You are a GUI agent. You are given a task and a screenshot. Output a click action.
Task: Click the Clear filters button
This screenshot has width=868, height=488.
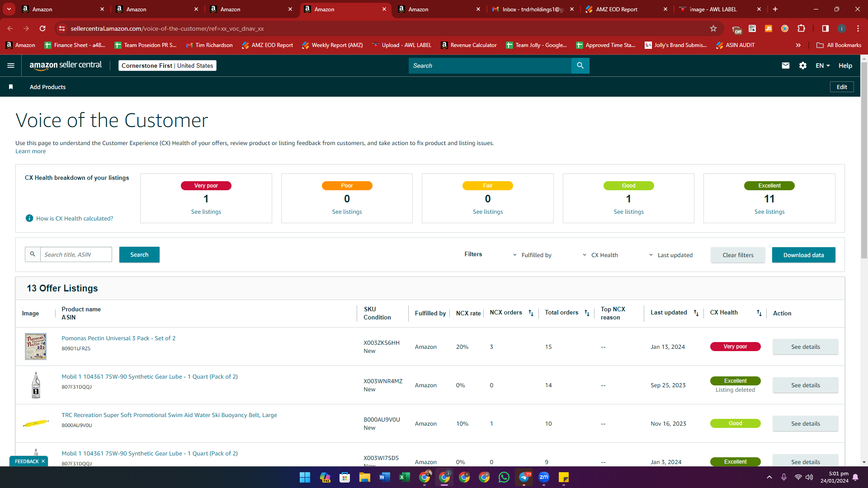[738, 255]
